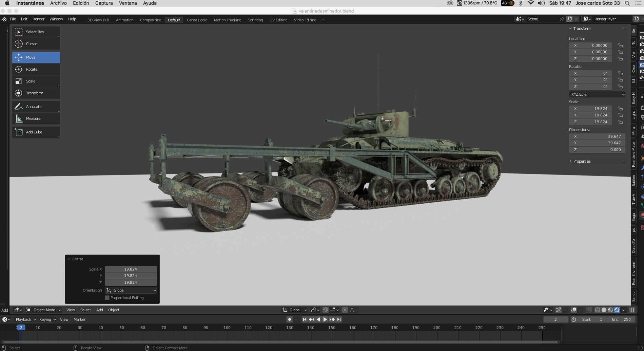Click the current frame number field

pos(555,319)
